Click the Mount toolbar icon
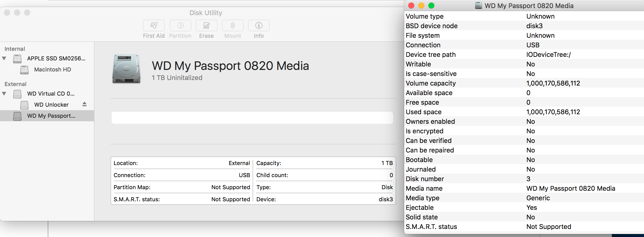Screen dimensions: 644x237 (233, 28)
